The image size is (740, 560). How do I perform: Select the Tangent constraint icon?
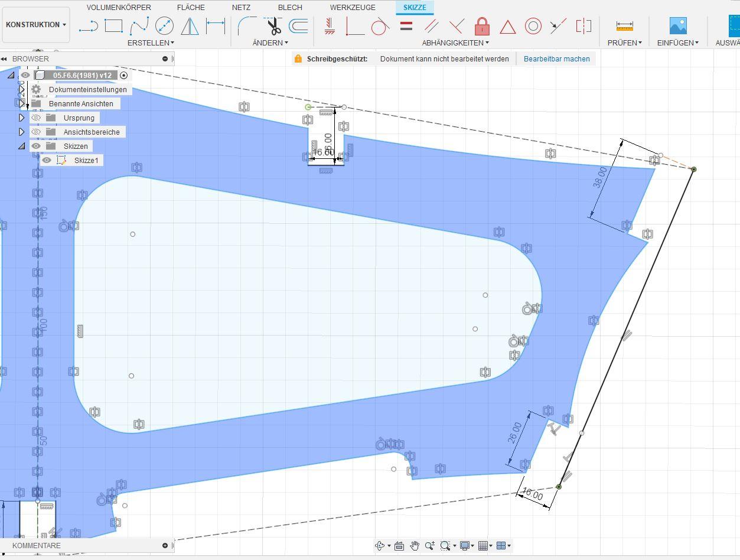point(380,26)
